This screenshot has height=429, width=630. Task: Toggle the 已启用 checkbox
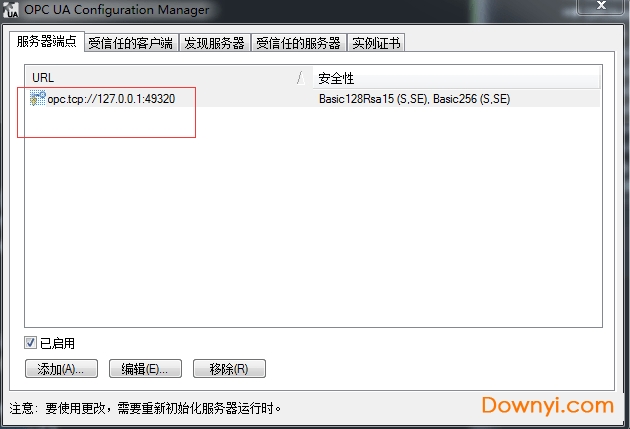coord(30,343)
